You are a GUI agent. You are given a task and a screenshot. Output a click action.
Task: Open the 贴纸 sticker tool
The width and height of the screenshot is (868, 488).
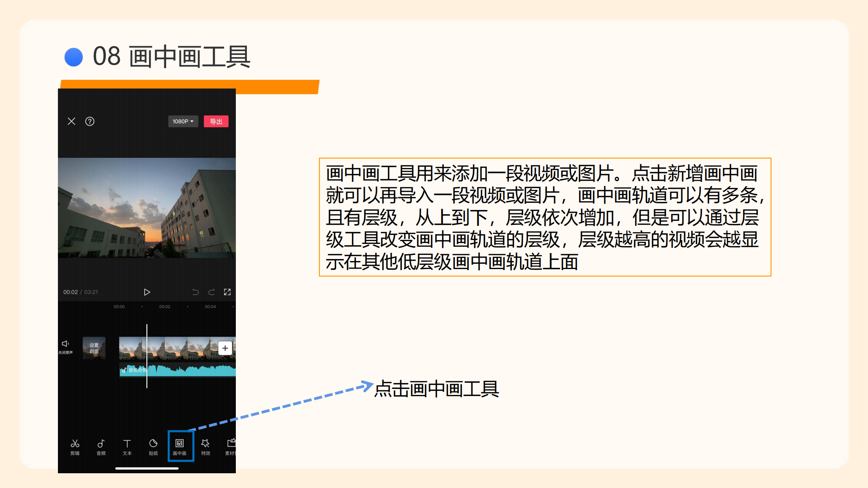click(x=153, y=447)
